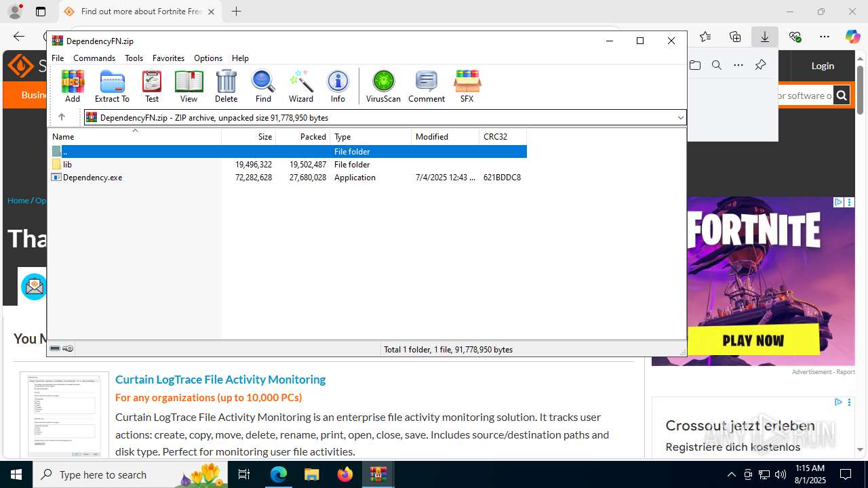Viewport: 868px width, 488px height.
Task: Open the Windows Start menu
Action: pos(16,474)
